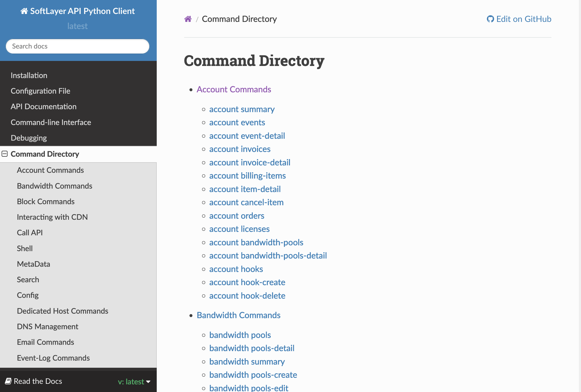Open DNS Management section
This screenshot has width=581, height=392.
(x=47, y=326)
